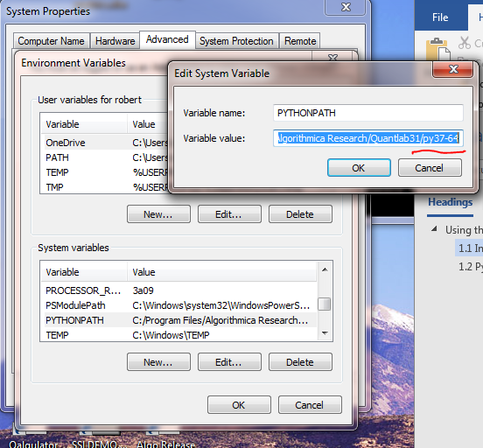Click Edit... under System variables
Viewport: 483px width, 448px height.
click(x=229, y=362)
